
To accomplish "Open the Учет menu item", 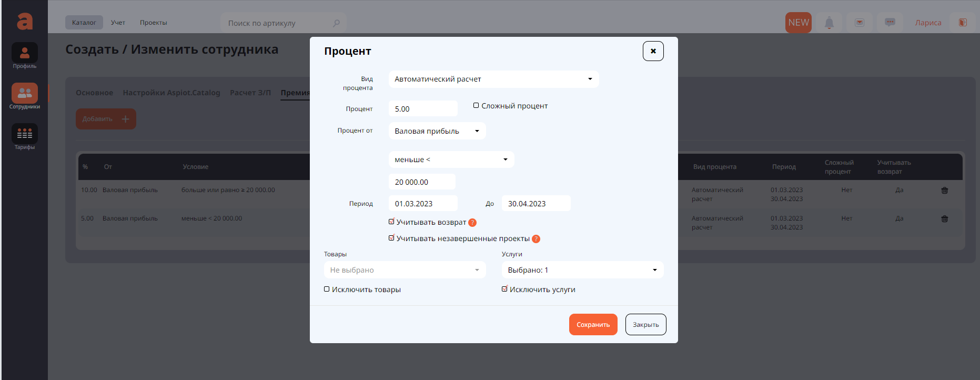I will (118, 23).
